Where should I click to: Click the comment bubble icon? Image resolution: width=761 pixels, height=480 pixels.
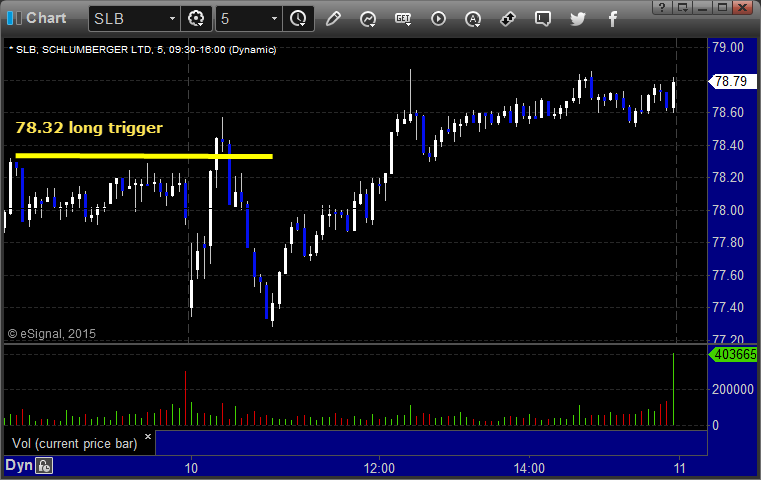543,19
